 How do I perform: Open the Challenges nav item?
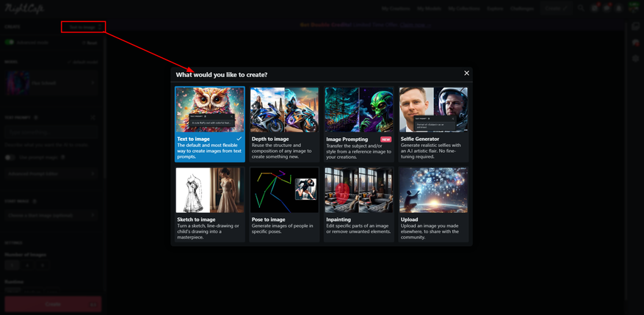(522, 9)
